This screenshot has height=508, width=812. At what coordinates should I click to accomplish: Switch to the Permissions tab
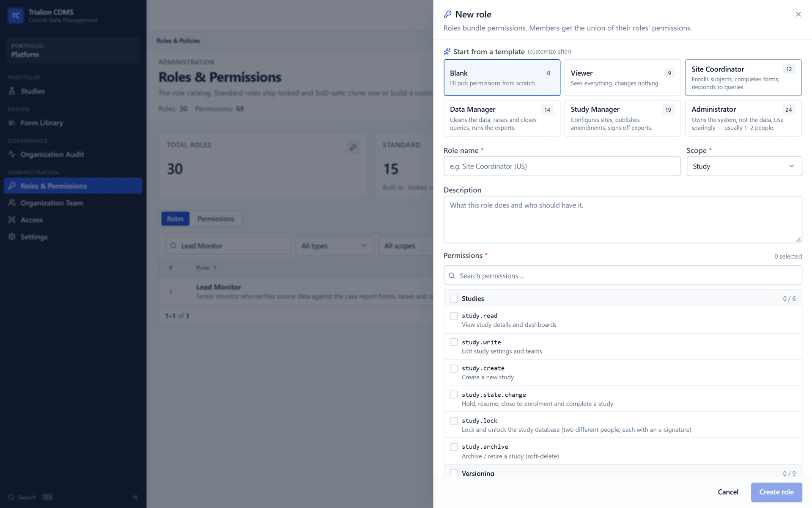pos(216,219)
